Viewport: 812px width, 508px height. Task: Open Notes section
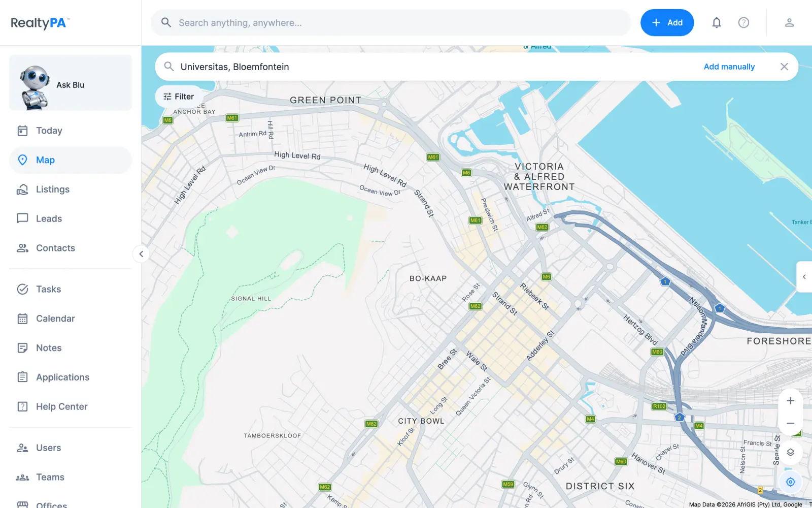point(71,348)
